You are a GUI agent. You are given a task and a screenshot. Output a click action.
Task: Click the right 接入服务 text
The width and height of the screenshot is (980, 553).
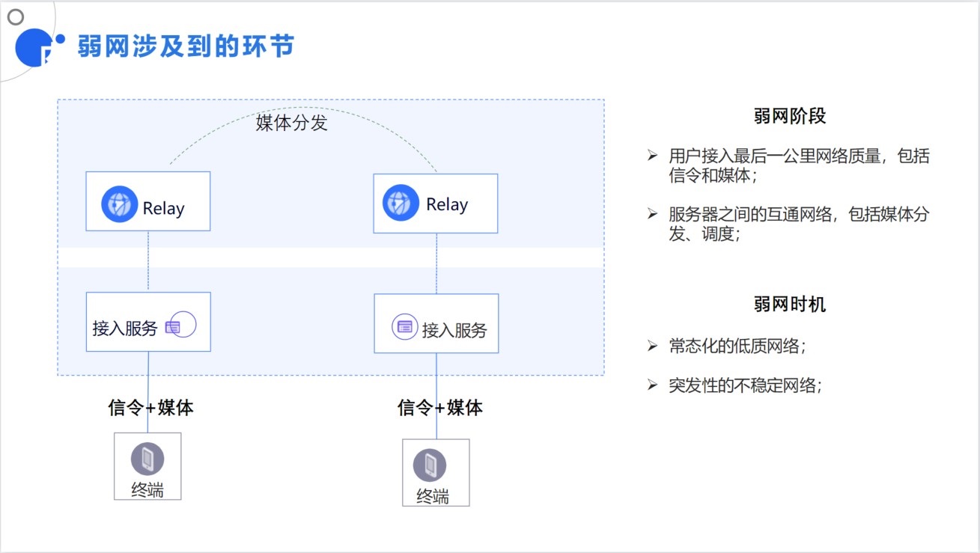click(454, 330)
